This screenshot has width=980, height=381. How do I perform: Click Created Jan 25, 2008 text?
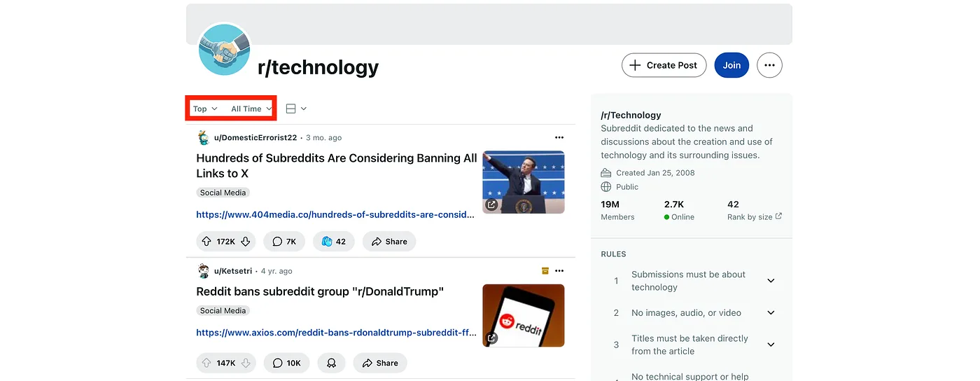(655, 173)
